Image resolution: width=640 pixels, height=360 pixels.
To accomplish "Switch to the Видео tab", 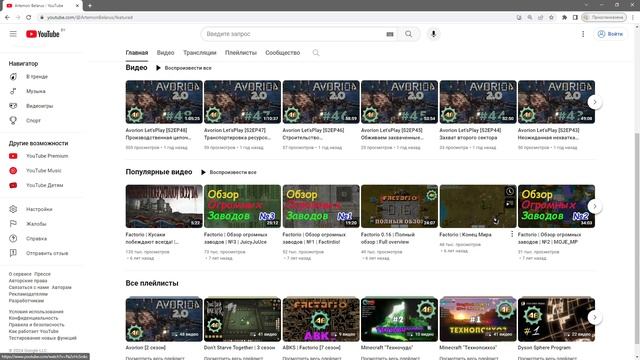I will pos(165,53).
